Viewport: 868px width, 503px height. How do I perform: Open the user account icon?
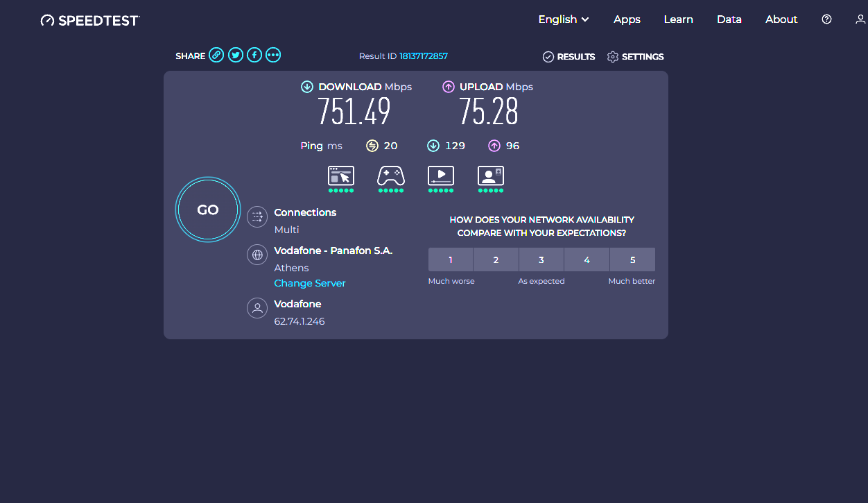(860, 19)
